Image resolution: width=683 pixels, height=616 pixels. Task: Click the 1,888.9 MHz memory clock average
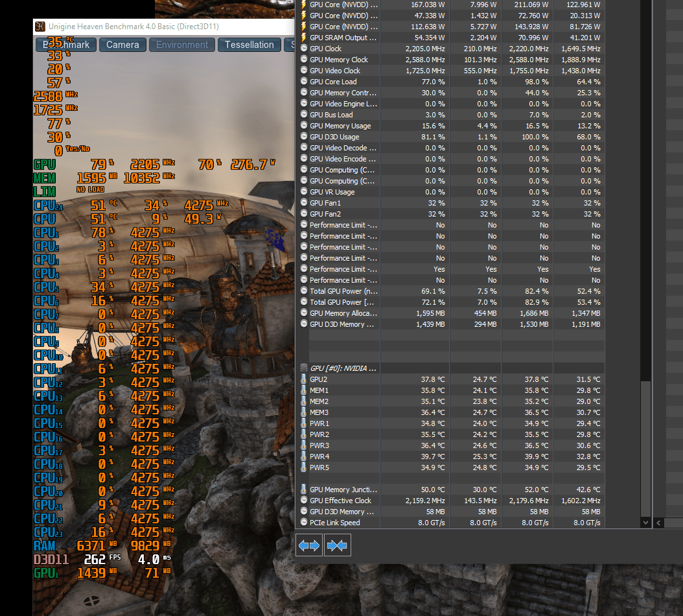[x=581, y=60]
